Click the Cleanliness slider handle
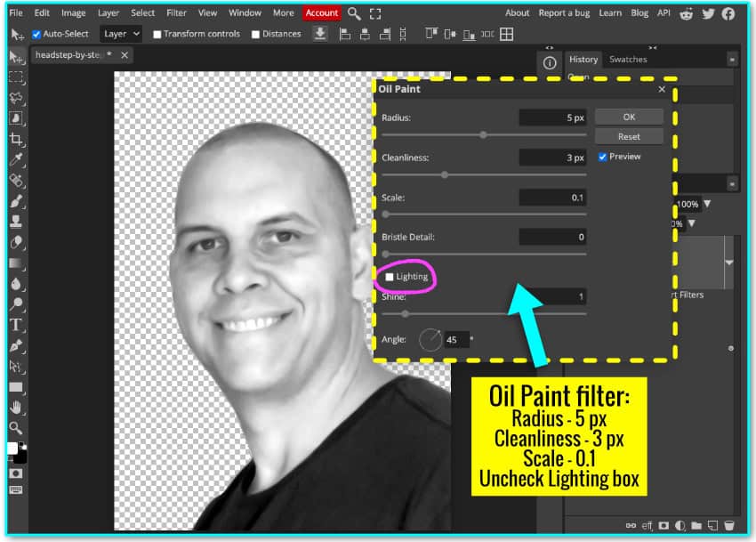Viewport: 756px width, 542px height. [x=445, y=174]
